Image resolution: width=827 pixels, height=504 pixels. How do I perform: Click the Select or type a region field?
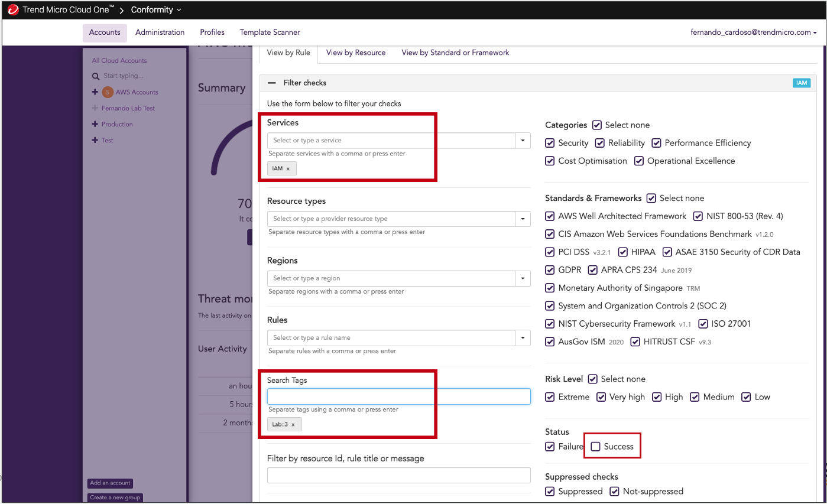(391, 278)
